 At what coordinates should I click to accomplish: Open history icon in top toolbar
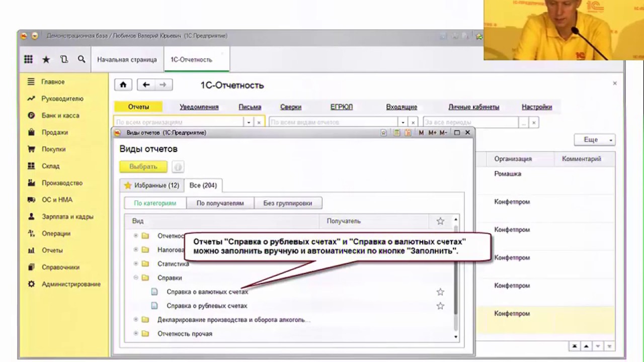tap(64, 59)
